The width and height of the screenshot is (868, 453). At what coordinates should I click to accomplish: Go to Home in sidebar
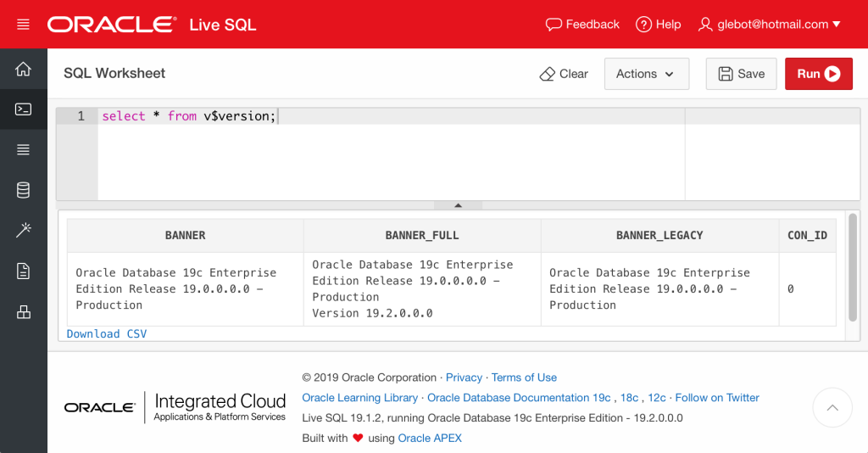click(23, 70)
